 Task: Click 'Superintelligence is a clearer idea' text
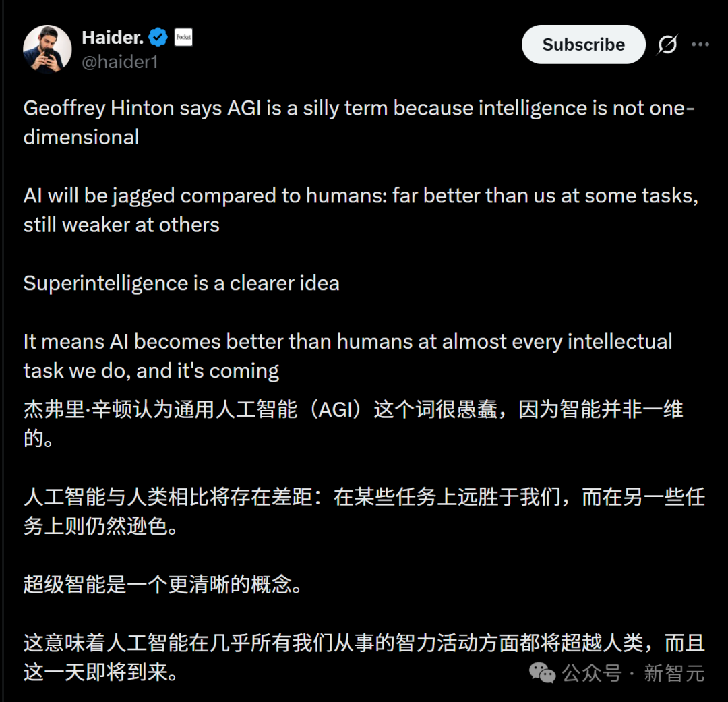pyautogui.click(x=181, y=283)
